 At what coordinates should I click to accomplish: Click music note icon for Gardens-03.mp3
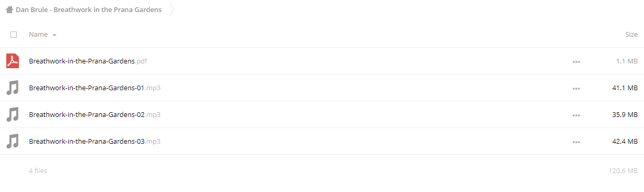tap(13, 141)
